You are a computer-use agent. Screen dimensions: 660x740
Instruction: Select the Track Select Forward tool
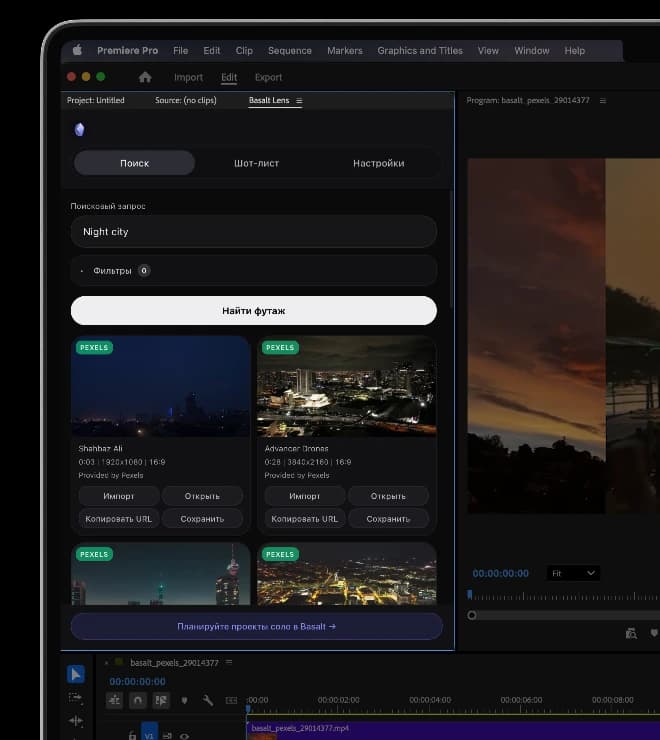(76, 698)
